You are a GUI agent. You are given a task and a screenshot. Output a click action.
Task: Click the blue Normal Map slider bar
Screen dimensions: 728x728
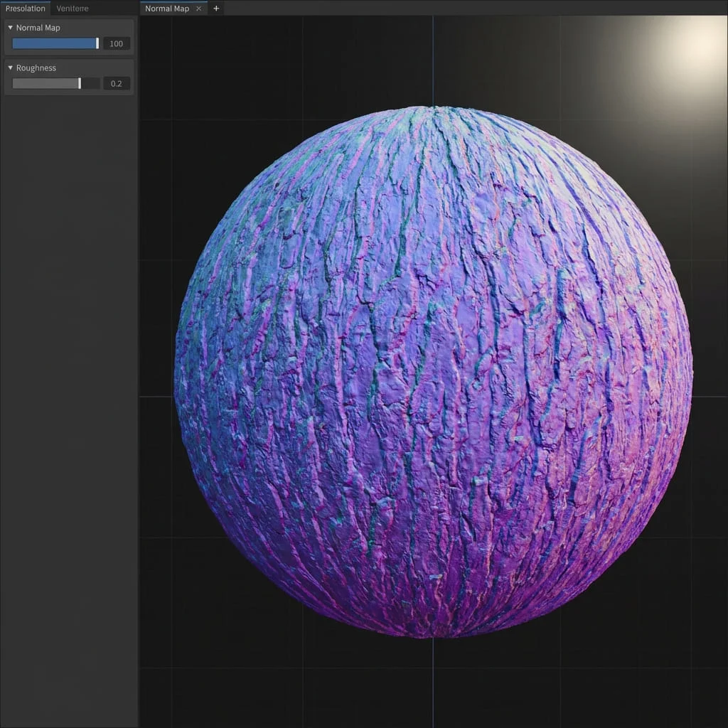tap(53, 43)
